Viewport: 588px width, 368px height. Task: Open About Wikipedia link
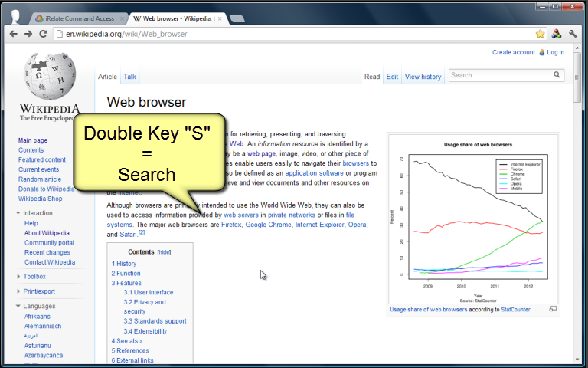click(47, 233)
